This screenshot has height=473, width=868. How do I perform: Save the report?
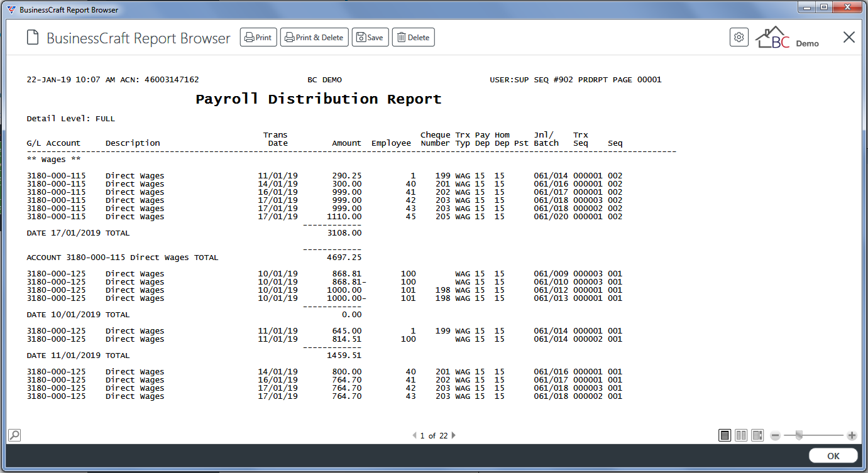[x=370, y=38]
